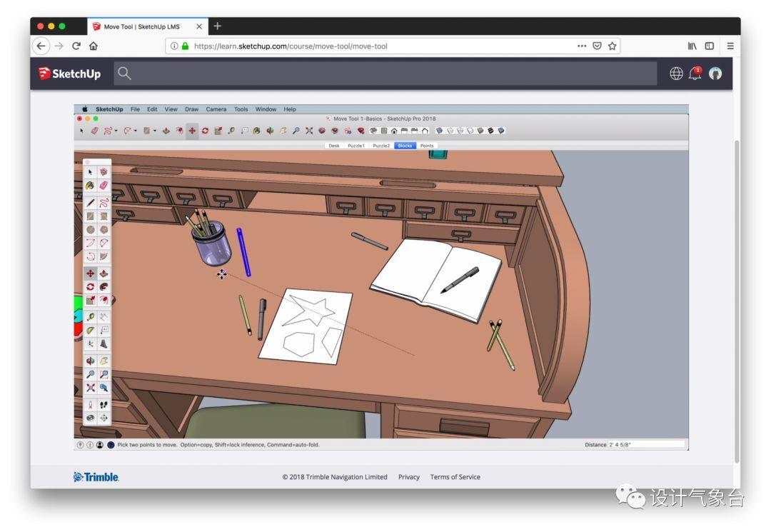The width and height of the screenshot is (771, 532).
Task: Click the site search bar field
Action: click(x=385, y=74)
